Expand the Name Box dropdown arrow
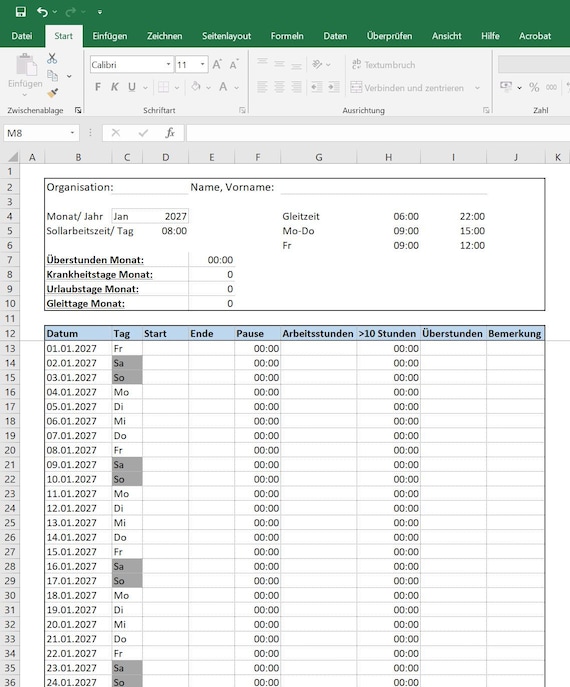This screenshot has width=570, height=687. (x=72, y=133)
